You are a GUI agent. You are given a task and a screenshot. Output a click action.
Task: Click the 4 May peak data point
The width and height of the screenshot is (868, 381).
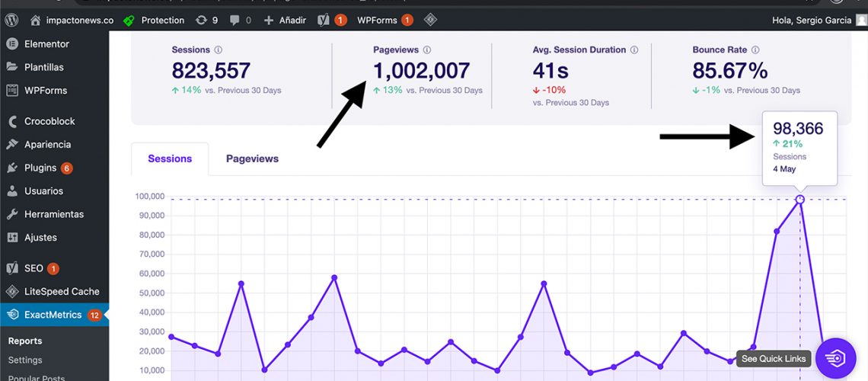point(800,200)
